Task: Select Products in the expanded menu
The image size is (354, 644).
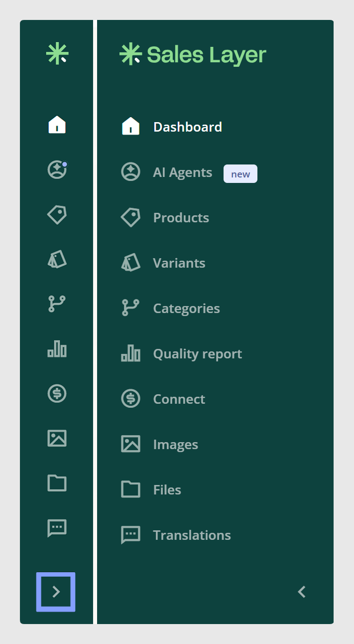Action: (x=165, y=218)
